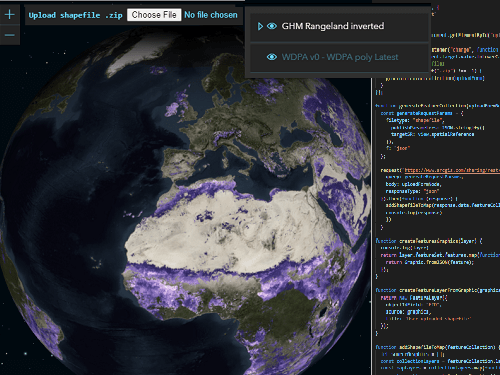Toggle visibility of GHM Rangeland inverted layer
500x375 pixels.
pyautogui.click(x=272, y=26)
